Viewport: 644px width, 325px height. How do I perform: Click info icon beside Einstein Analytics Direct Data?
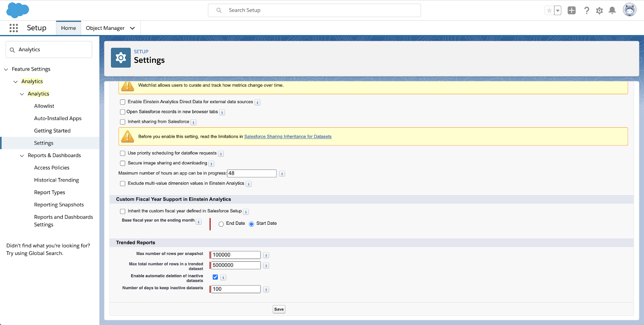258,102
